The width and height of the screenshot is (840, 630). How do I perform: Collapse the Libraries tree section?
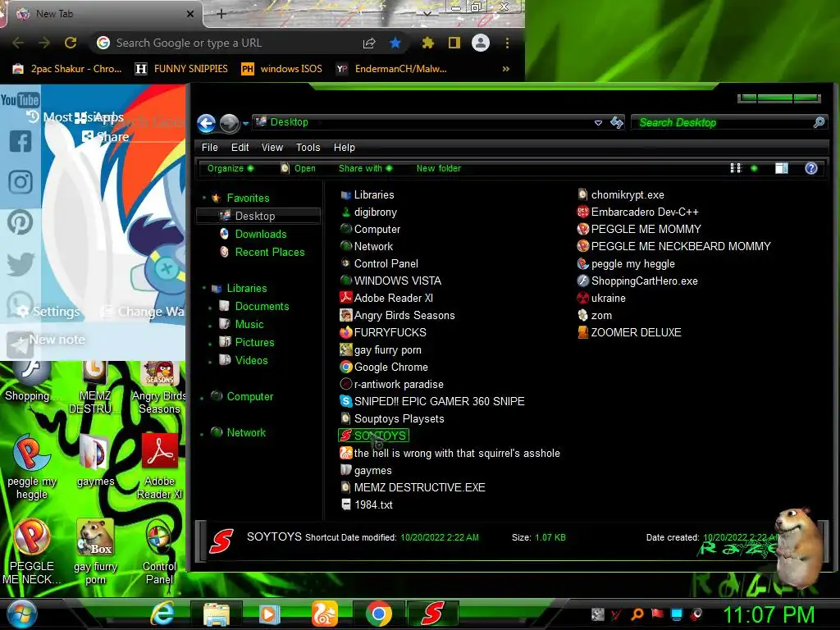pos(204,288)
